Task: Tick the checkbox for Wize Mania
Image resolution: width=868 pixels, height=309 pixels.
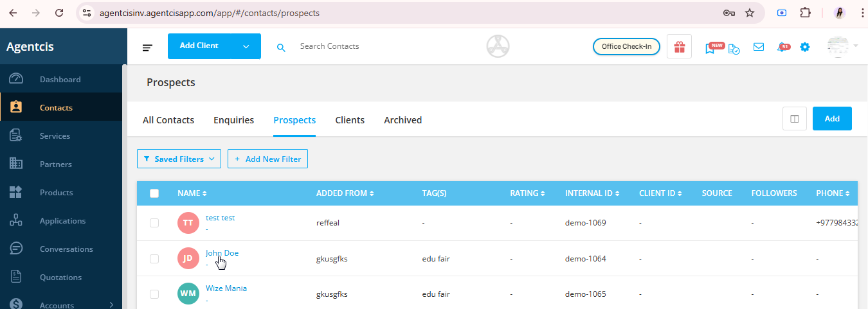Action: pos(154,294)
